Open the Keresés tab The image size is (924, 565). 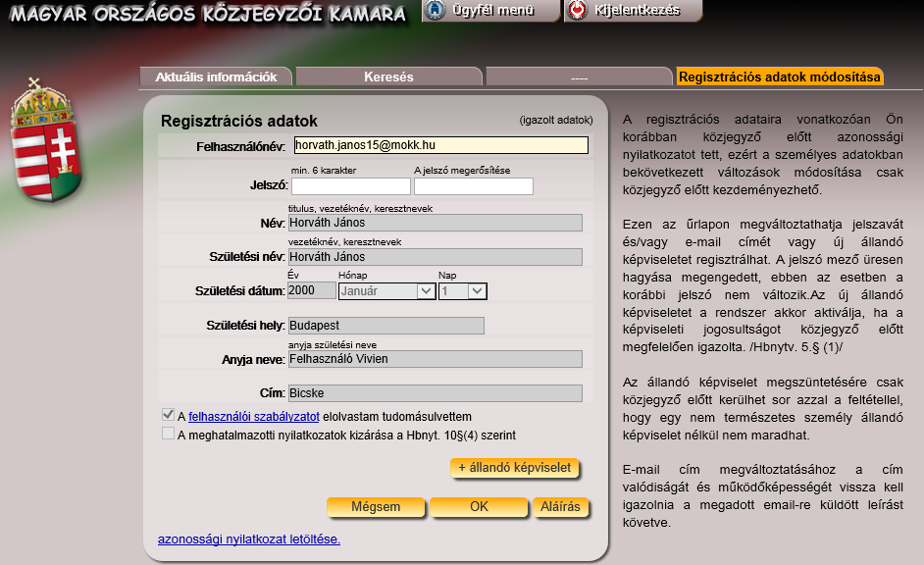click(389, 77)
